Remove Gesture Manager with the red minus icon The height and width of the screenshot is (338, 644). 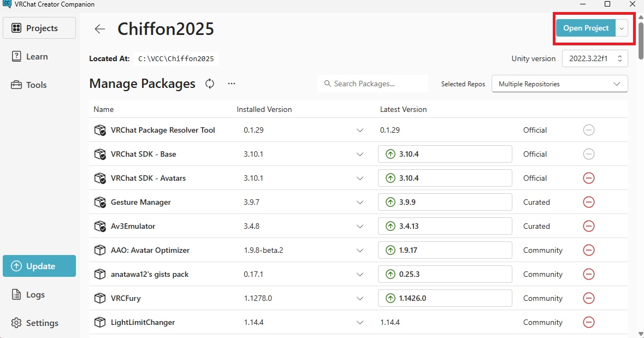coord(588,202)
